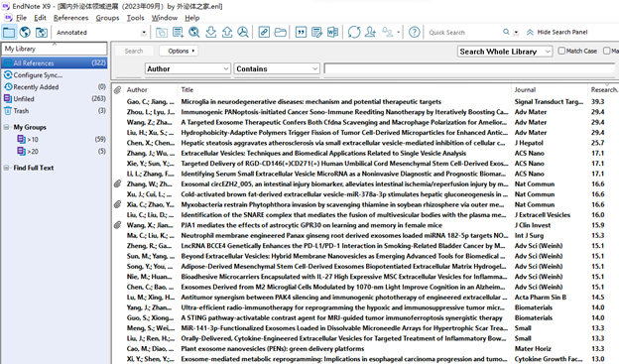Open the Groups menu

(107, 18)
